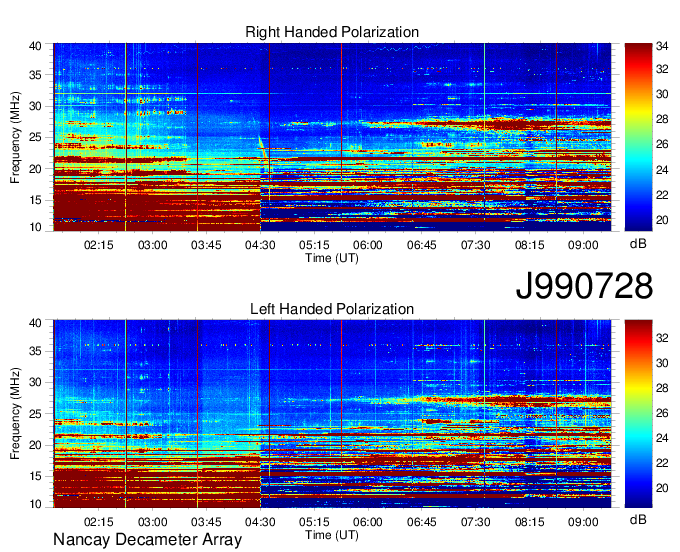This screenshot has height=552, width=680.
Task: Click '06:00' time tick of Left Handed plot
Action: pos(368,522)
